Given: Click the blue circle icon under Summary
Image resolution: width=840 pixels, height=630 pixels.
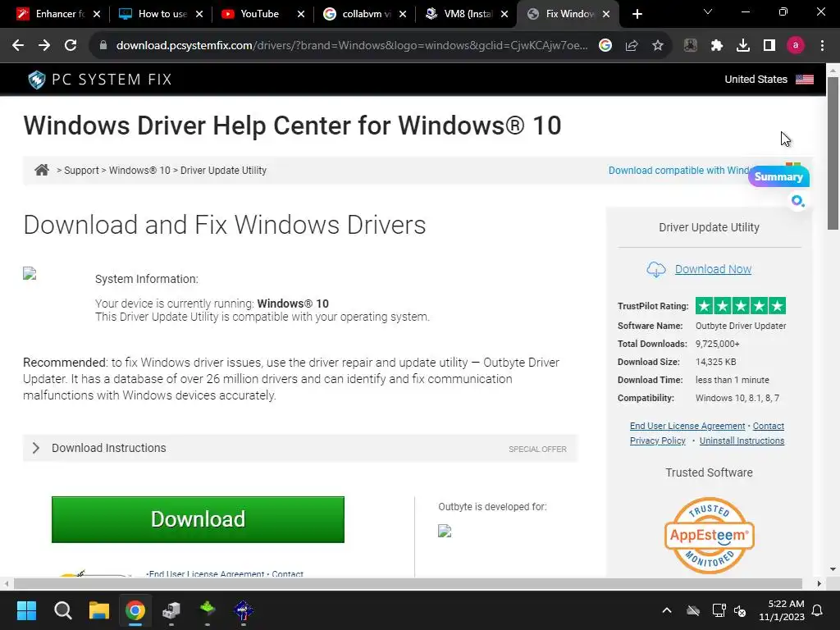Looking at the screenshot, I should [x=797, y=201].
